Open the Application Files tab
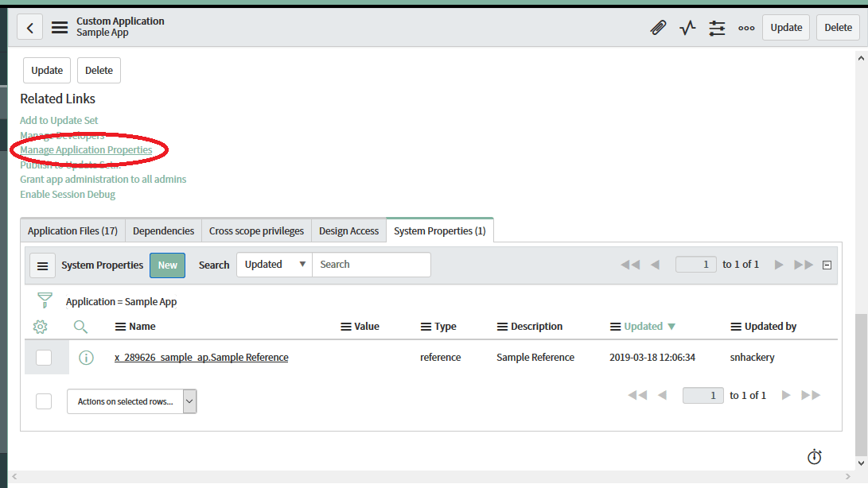Image resolution: width=868 pixels, height=488 pixels. [72, 230]
